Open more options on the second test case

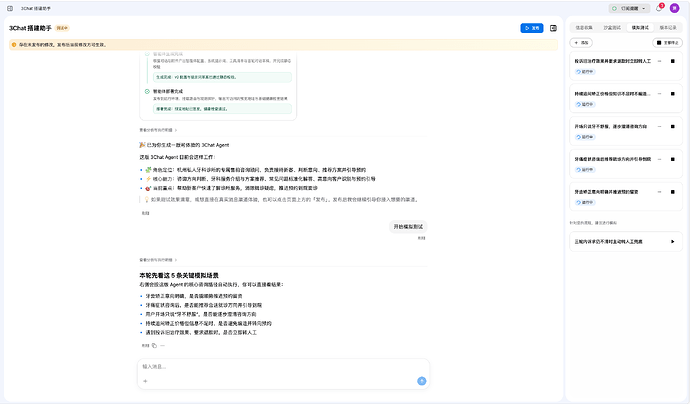pos(660,94)
